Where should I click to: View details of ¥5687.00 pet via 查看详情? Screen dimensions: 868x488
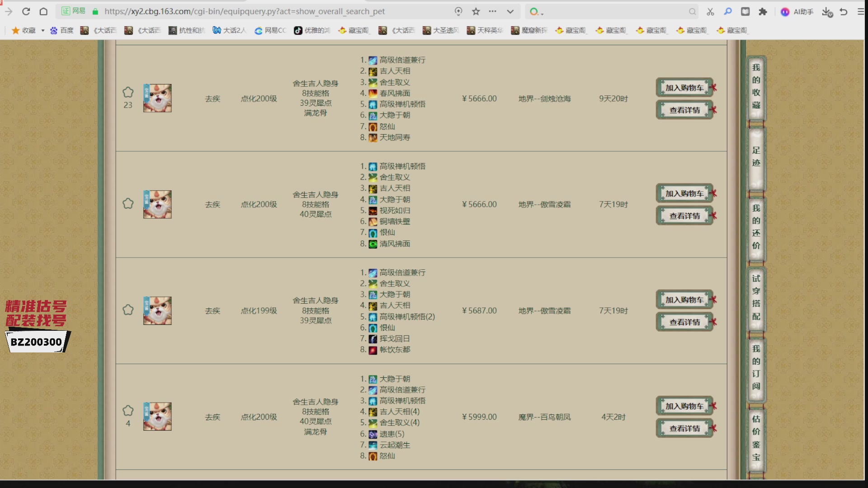(684, 322)
